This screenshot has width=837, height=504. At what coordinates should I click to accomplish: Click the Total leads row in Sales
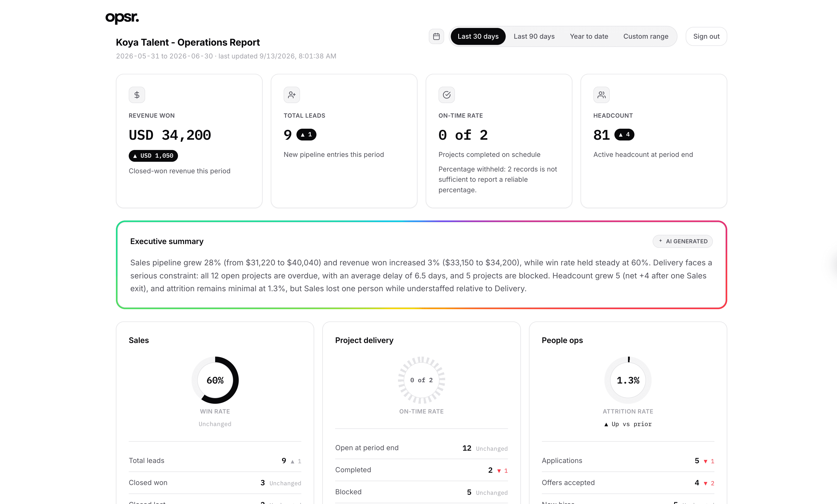[215, 460]
